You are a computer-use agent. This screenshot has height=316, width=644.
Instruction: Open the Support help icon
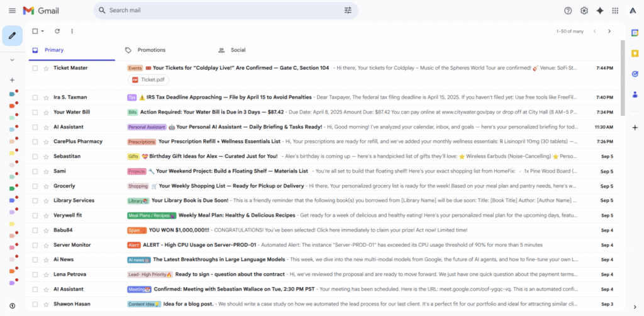(568, 11)
